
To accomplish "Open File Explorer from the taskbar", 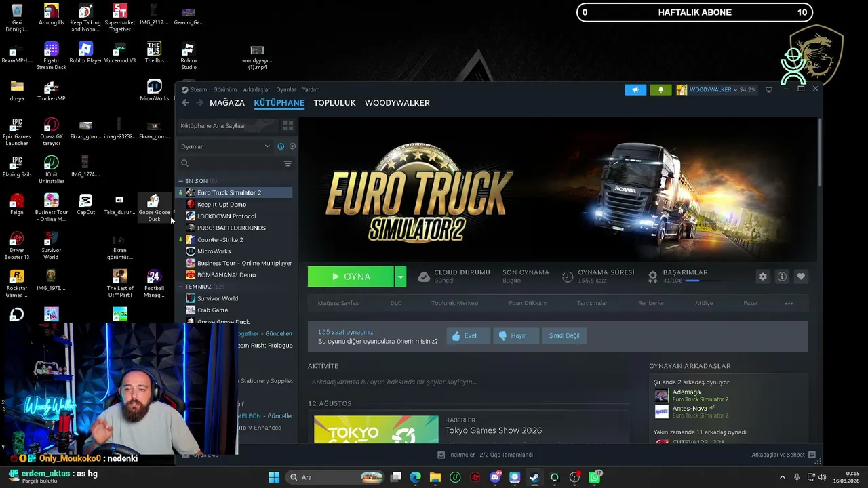I will [x=435, y=477].
